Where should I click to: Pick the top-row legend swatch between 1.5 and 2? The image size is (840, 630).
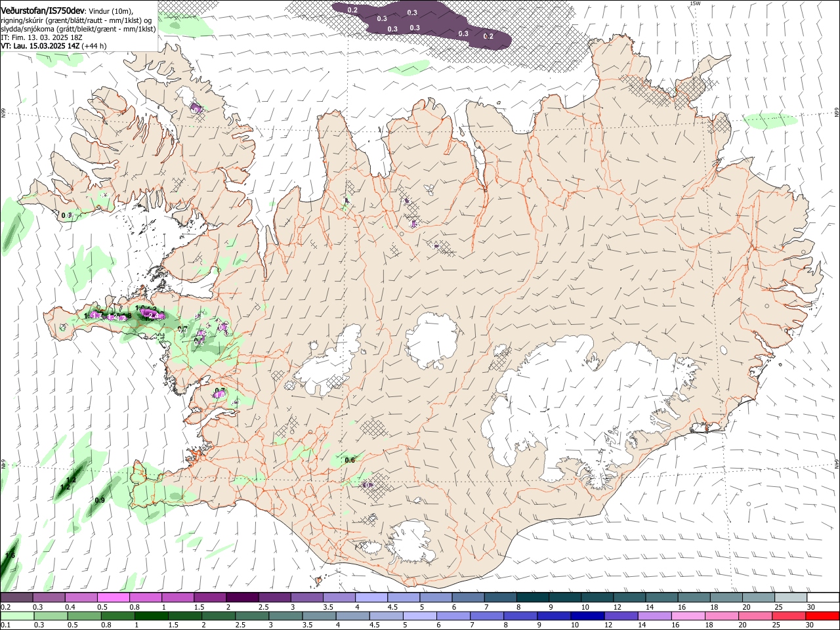pyautogui.click(x=210, y=598)
